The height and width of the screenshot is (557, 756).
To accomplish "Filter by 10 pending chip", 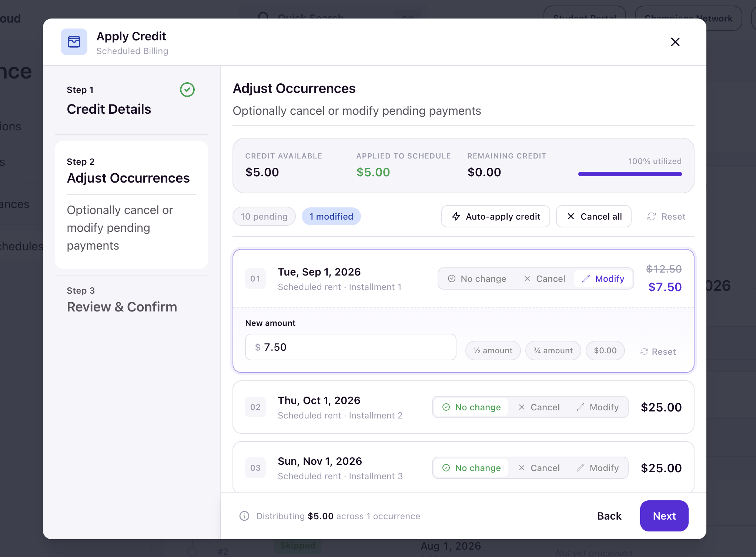I will [x=264, y=216].
